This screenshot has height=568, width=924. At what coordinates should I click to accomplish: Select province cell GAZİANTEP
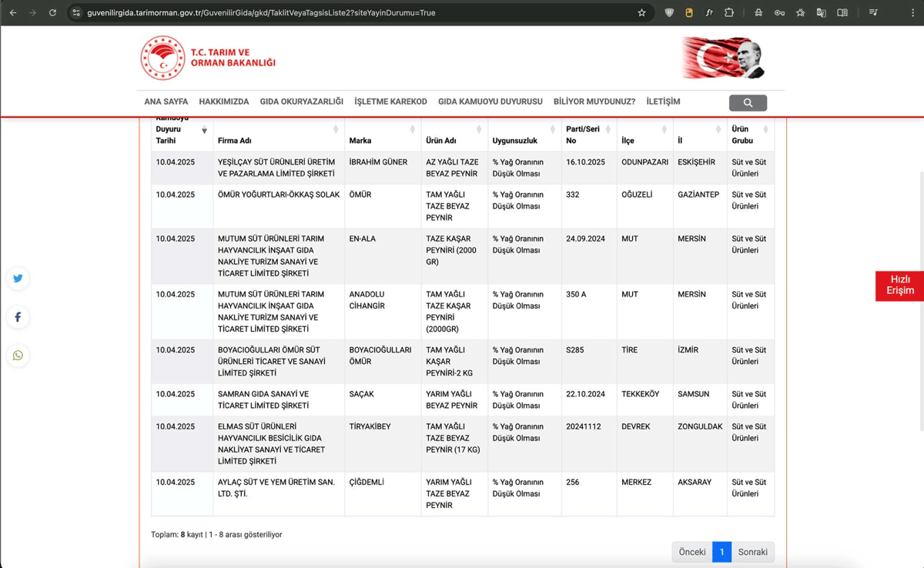(x=700, y=206)
